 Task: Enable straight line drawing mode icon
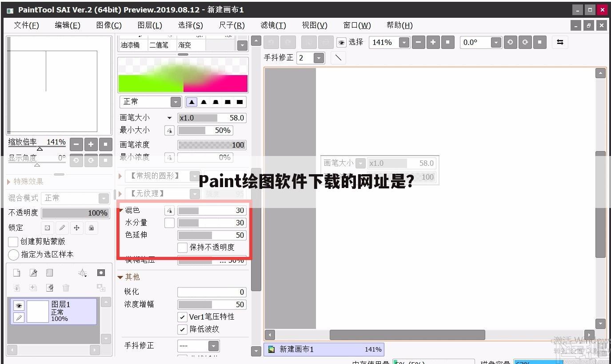point(339,58)
